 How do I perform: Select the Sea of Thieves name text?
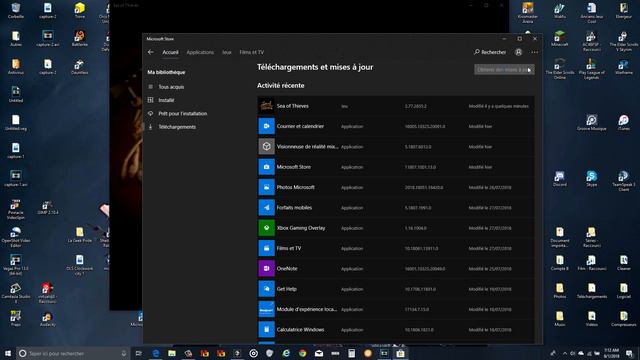[293, 106]
